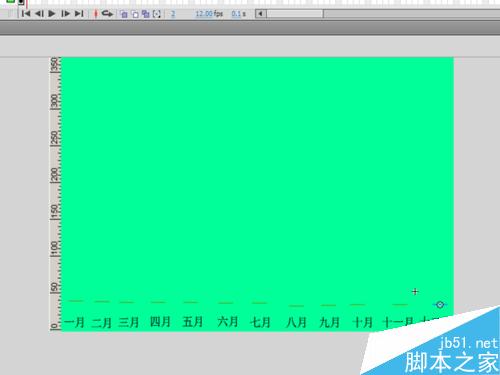
Task: Select the bar line above 一月
Action: tap(76, 301)
